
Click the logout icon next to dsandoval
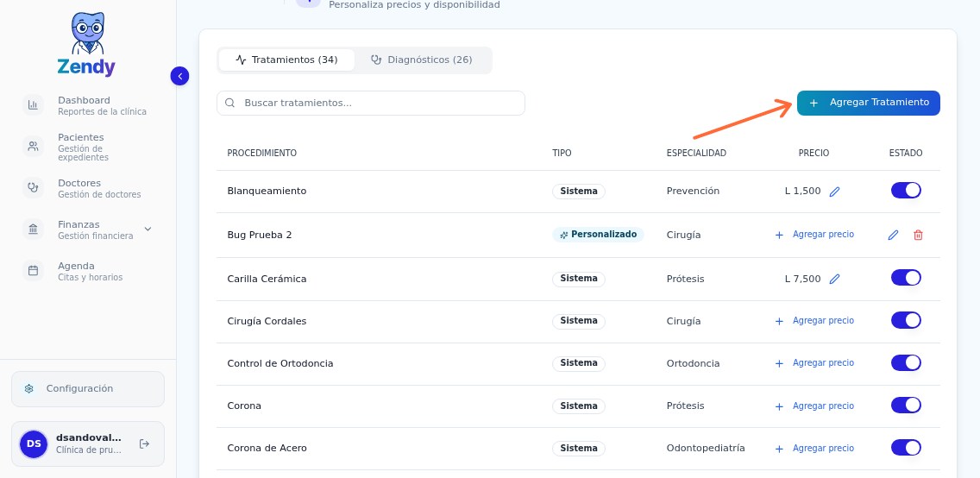(x=144, y=444)
